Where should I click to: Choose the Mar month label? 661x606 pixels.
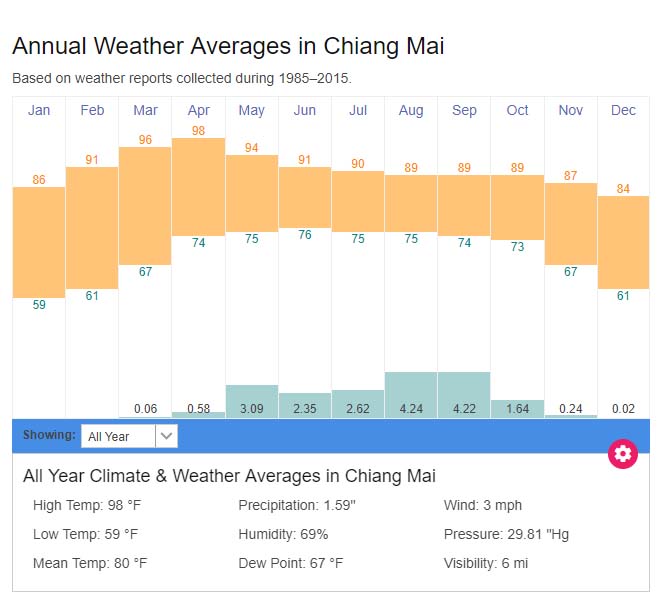click(145, 110)
